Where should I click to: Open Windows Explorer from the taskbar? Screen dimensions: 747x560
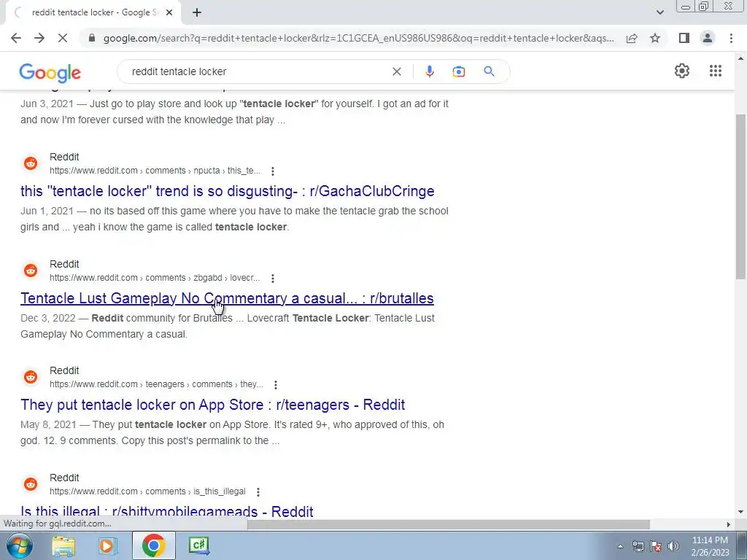point(63,545)
